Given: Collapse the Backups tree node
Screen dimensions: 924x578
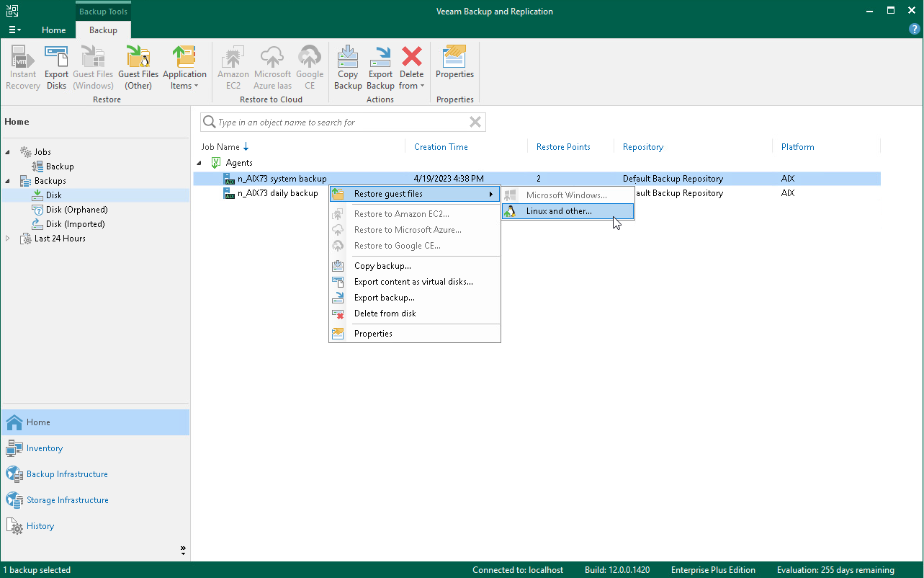Looking at the screenshot, I should click(8, 181).
